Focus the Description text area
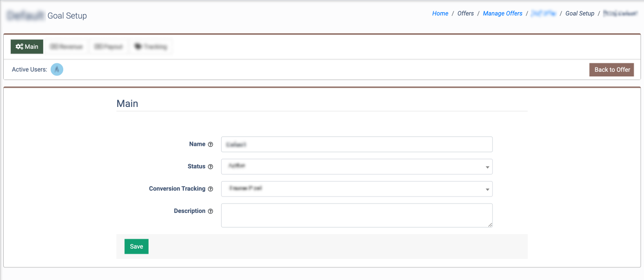Viewport: 644px width, 280px height. pyautogui.click(x=357, y=215)
